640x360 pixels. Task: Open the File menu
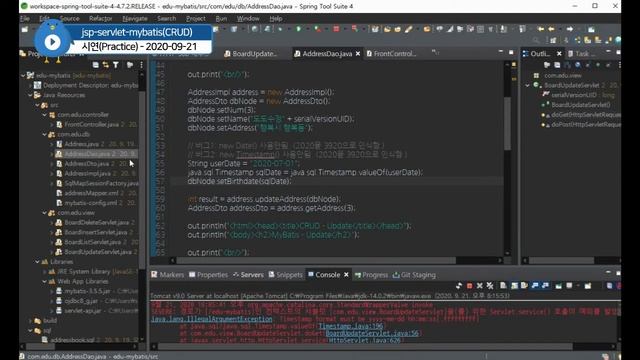pyautogui.click(x=25, y=18)
